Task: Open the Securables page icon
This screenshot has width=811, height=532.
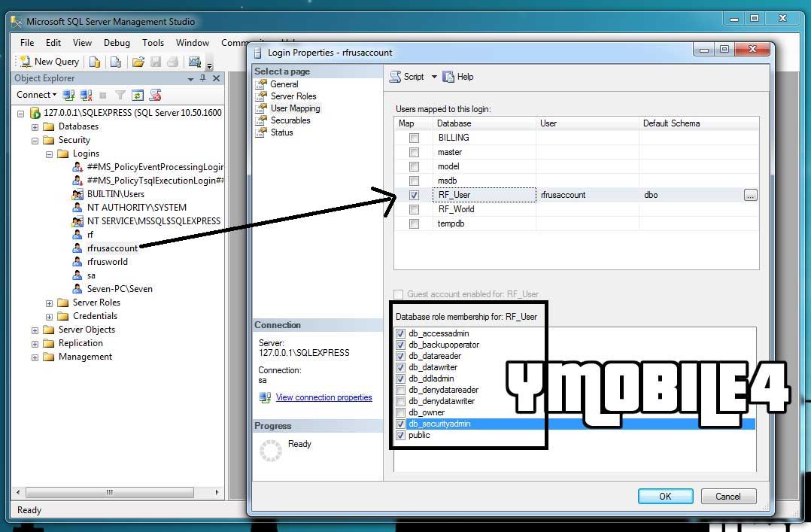Action: point(261,120)
